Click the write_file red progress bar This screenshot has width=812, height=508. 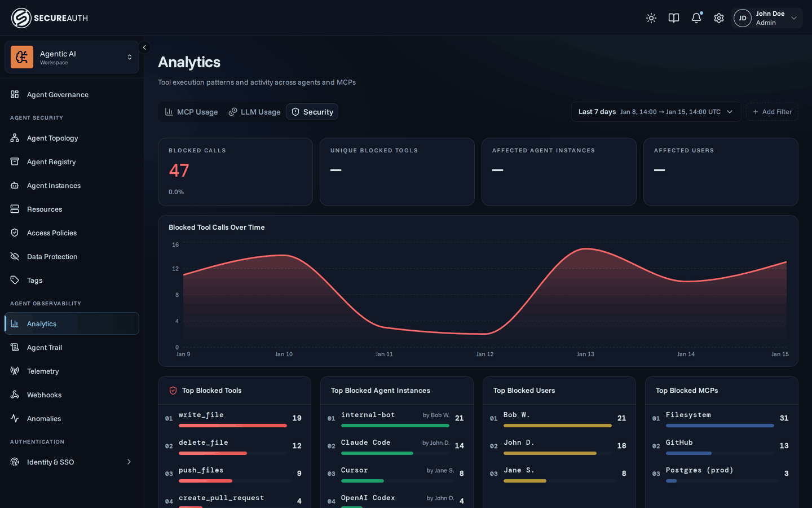tap(233, 426)
